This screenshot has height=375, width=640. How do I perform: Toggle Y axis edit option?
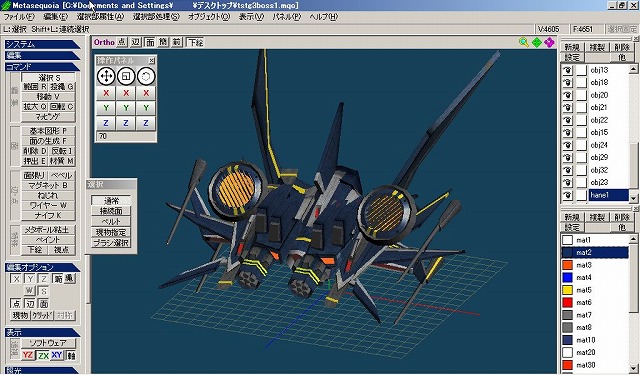click(30, 279)
